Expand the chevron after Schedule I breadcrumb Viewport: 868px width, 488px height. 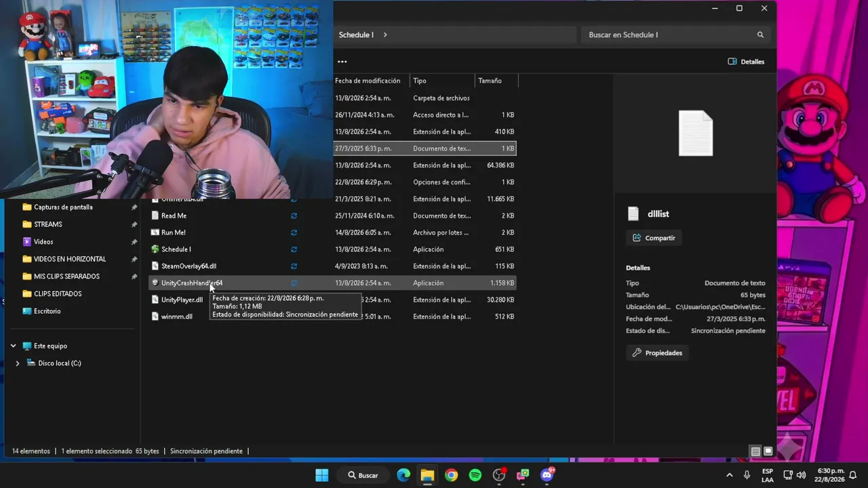385,35
